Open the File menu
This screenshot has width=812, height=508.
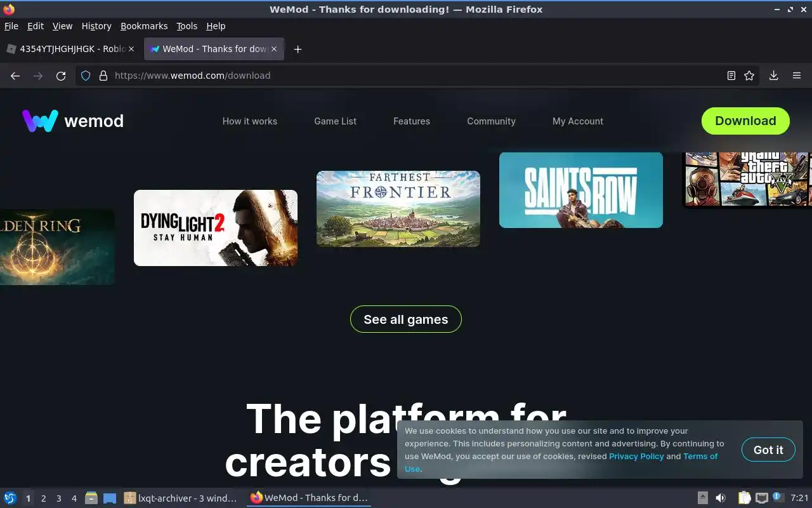tap(11, 26)
